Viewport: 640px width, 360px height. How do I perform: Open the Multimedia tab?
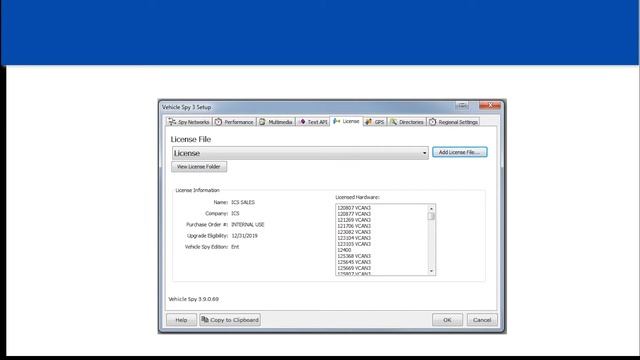(276, 122)
